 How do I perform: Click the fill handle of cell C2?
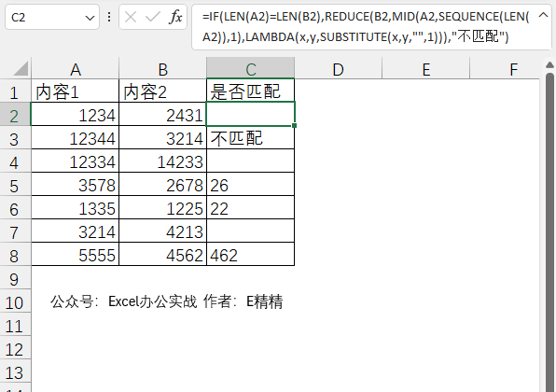pyautogui.click(x=294, y=125)
